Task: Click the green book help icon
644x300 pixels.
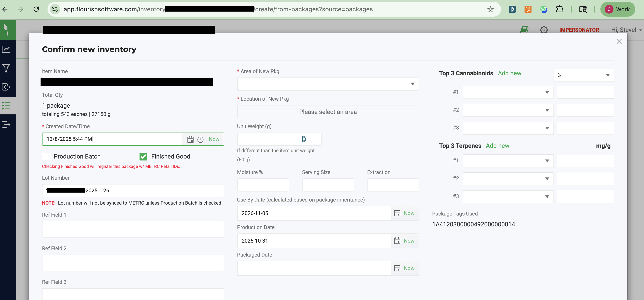Action: point(524,29)
